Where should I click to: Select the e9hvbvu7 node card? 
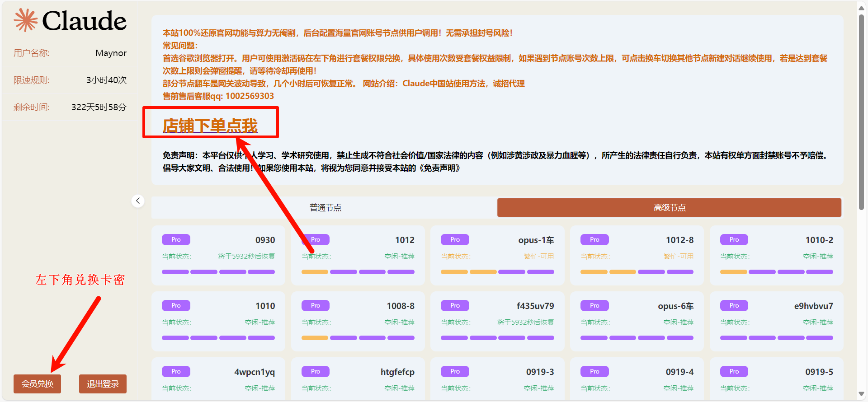click(777, 321)
